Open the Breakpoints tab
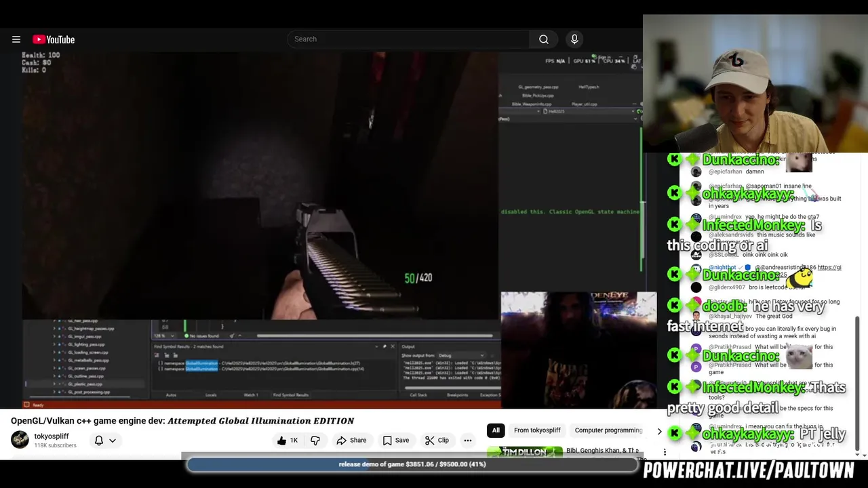 [458, 394]
